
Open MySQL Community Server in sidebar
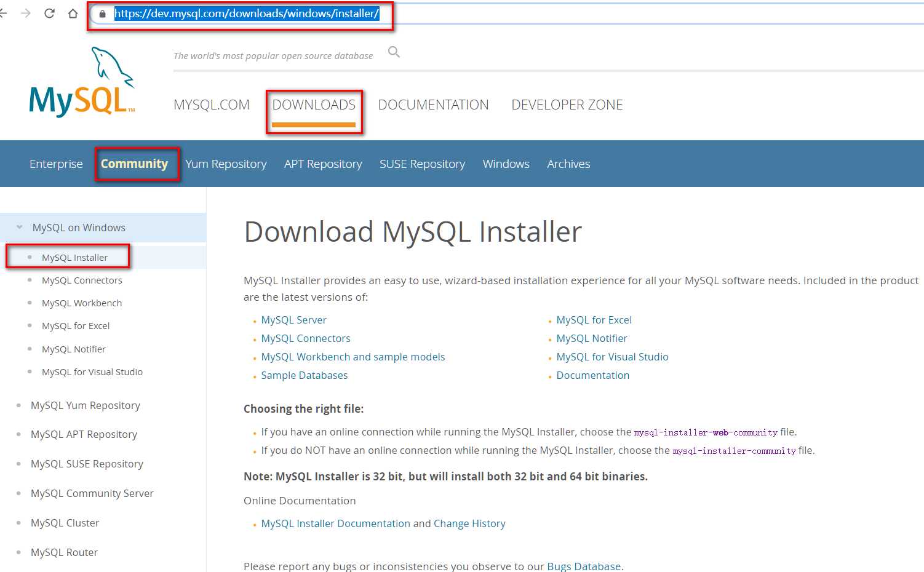click(92, 493)
